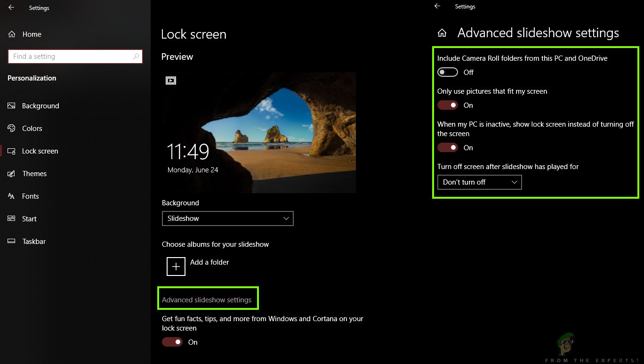The width and height of the screenshot is (644, 364).
Task: Disable fun facts and tips from Cortana
Action: pyautogui.click(x=172, y=341)
